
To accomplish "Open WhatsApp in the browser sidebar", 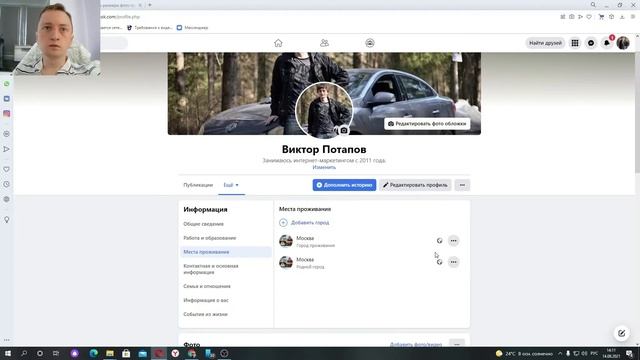I will [7, 84].
